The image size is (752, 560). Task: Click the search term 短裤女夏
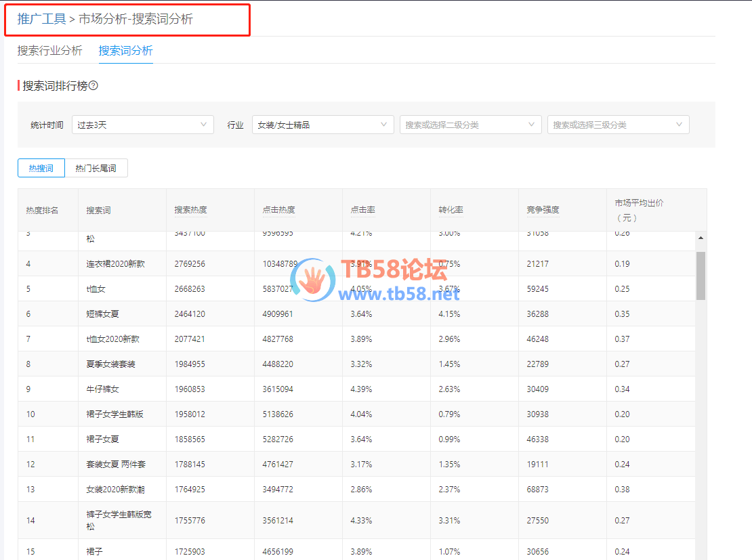102,314
